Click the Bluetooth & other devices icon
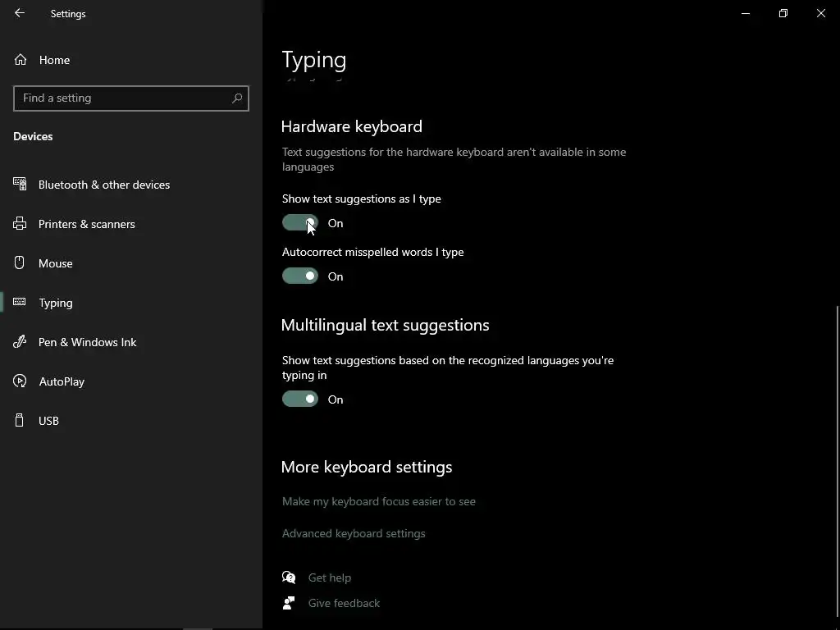 pos(21,185)
